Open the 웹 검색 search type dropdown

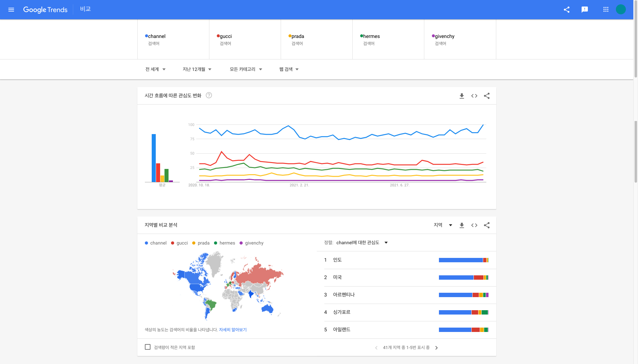(x=289, y=69)
